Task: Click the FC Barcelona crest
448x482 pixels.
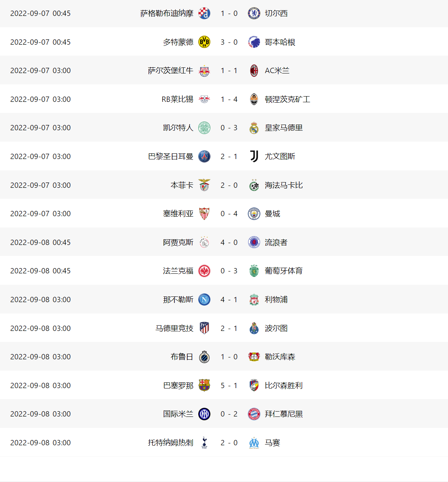Action: point(204,385)
